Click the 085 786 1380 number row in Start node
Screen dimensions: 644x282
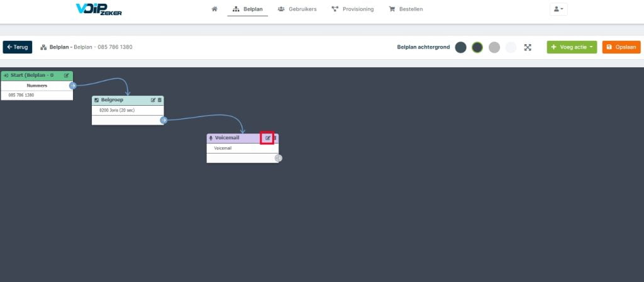tap(37, 95)
